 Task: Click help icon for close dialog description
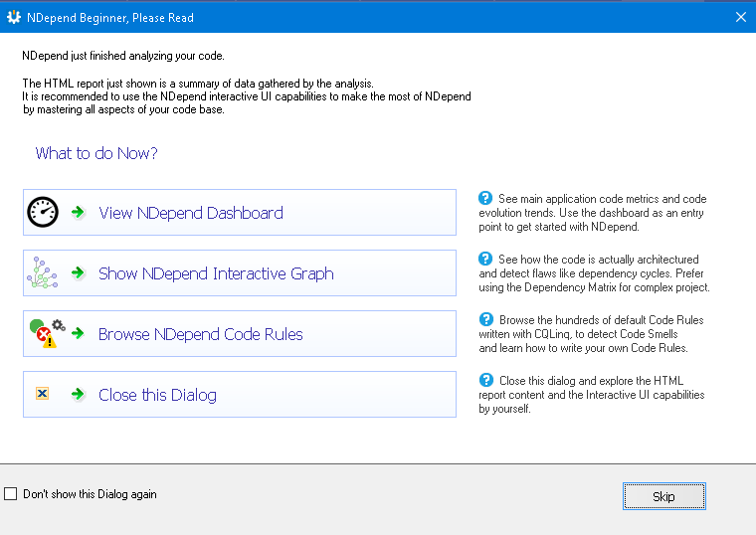(486, 380)
